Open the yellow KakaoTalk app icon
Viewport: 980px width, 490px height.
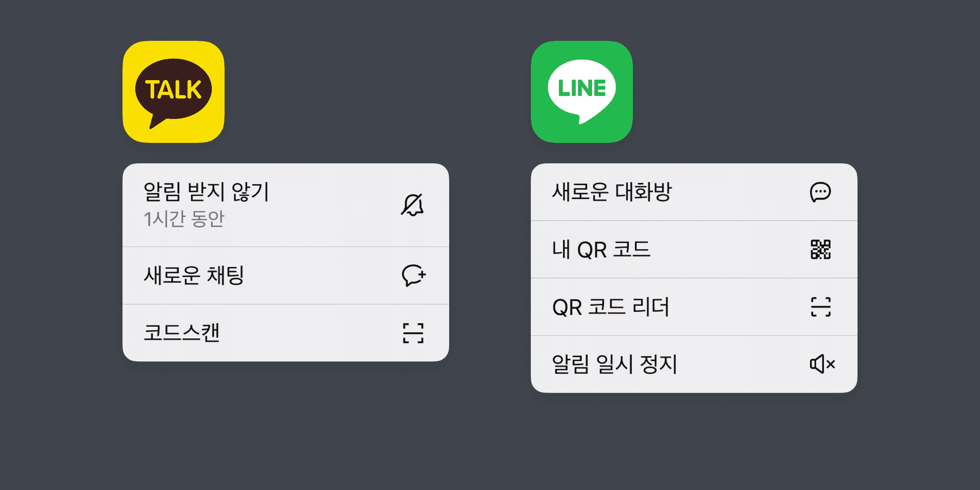174,92
